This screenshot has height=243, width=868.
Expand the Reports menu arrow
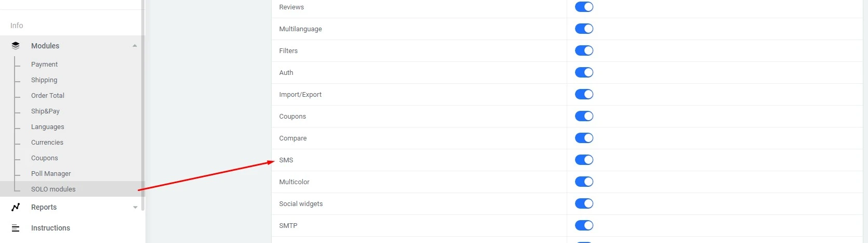[135, 207]
